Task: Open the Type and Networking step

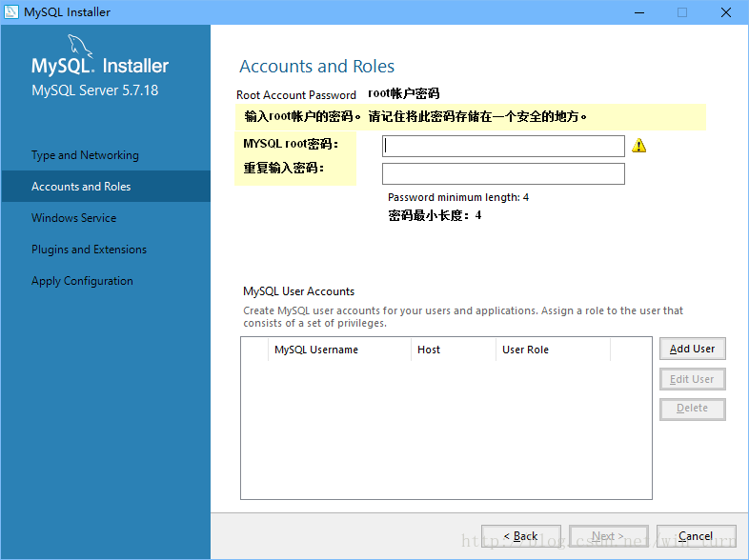Action: click(x=85, y=155)
